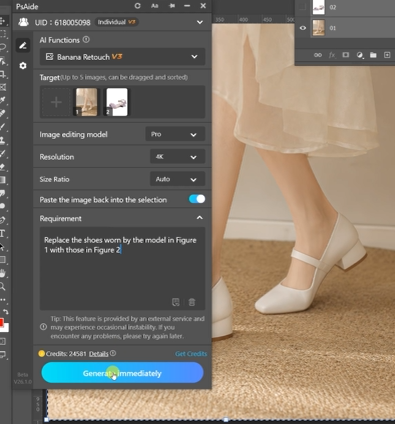Screen dimensions: 395x424
Task: Show layer 02 via its visibility box
Action: coord(302,7)
